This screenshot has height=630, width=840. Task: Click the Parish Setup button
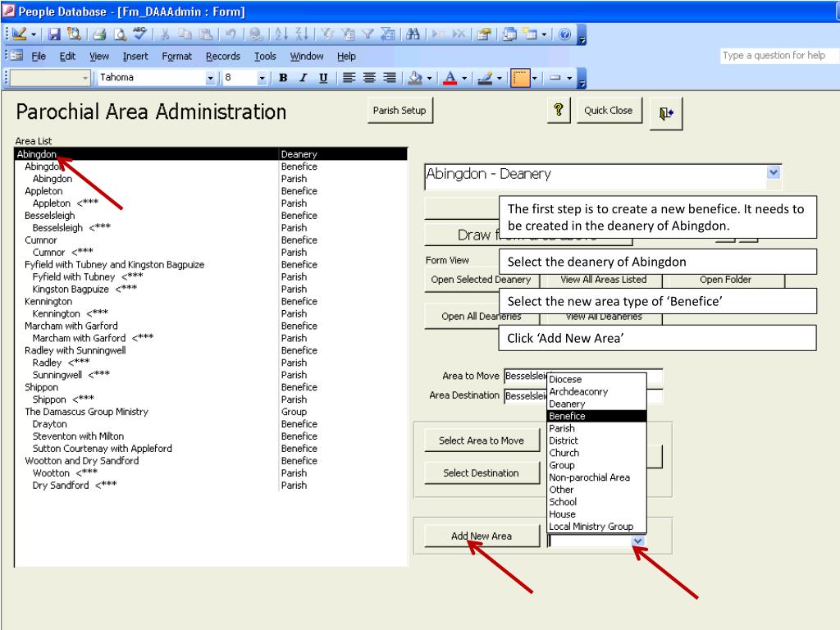click(x=399, y=111)
